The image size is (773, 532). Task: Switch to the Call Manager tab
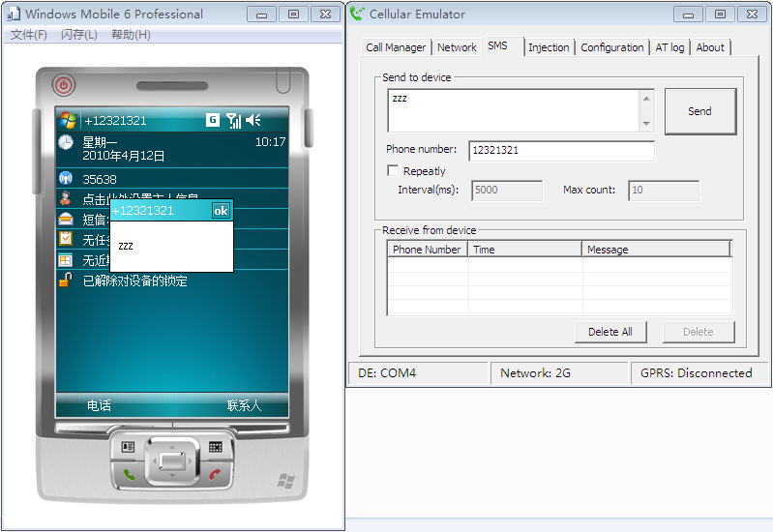(396, 47)
